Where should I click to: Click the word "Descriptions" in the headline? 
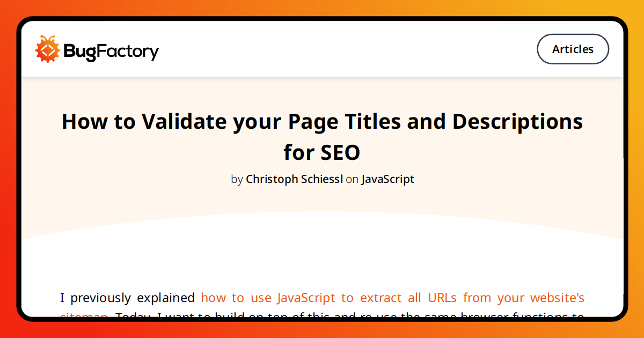(517, 122)
